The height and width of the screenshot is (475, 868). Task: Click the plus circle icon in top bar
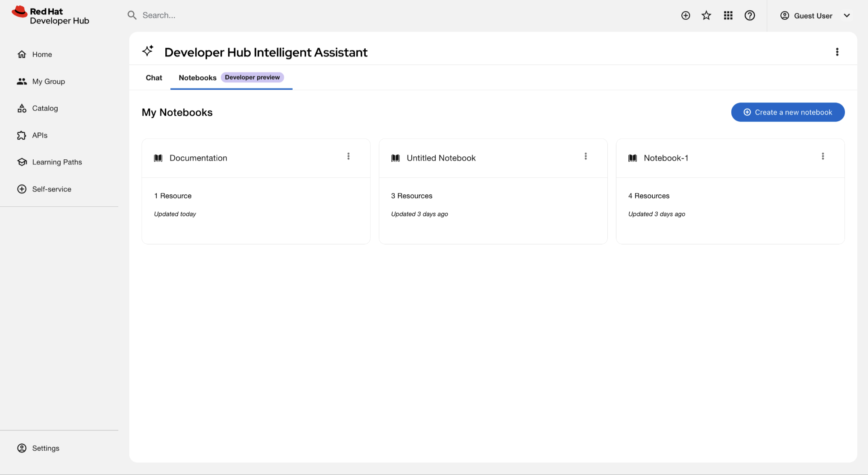[x=686, y=15]
